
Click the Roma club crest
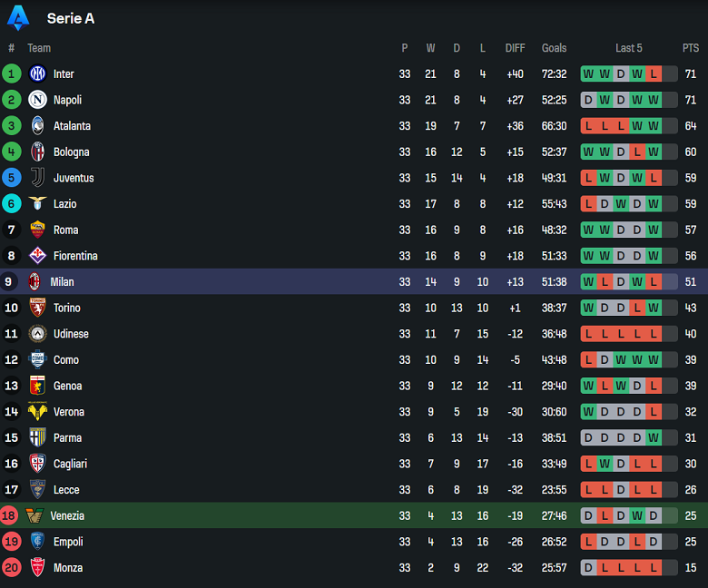(x=37, y=230)
